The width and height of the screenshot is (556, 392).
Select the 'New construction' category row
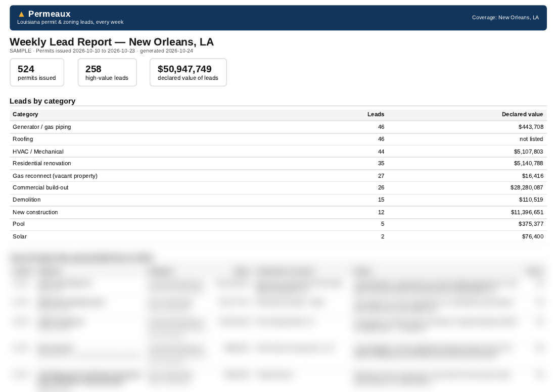point(278,212)
